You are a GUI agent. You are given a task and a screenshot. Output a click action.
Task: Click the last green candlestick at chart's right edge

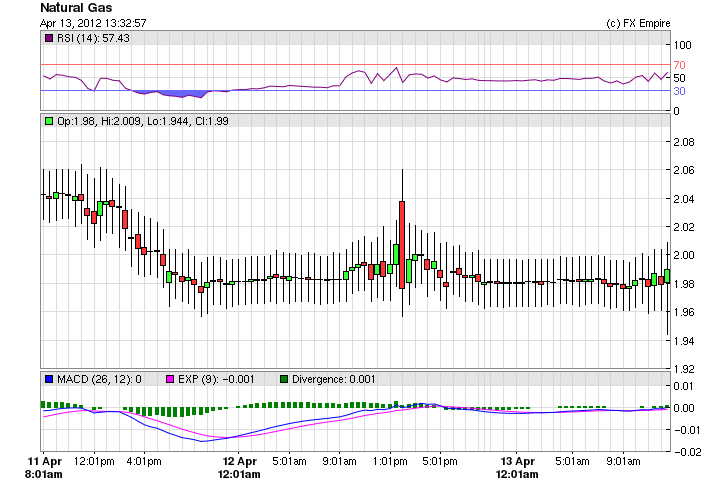coord(667,276)
